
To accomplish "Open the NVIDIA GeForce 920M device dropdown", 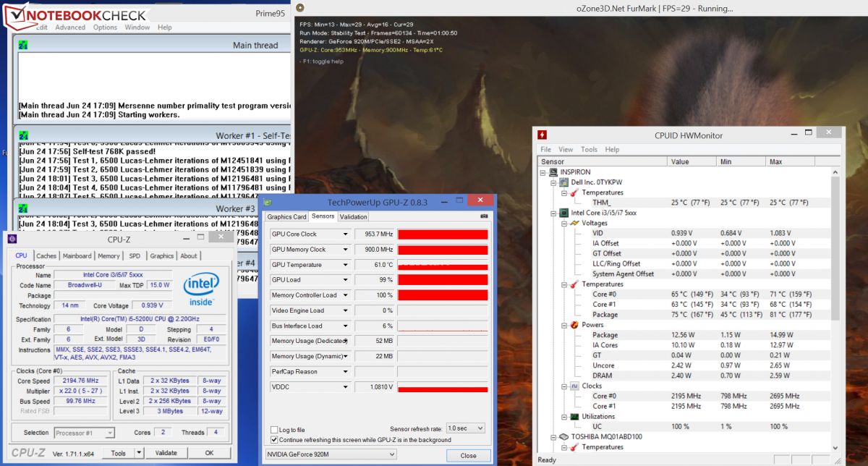I will (x=331, y=454).
